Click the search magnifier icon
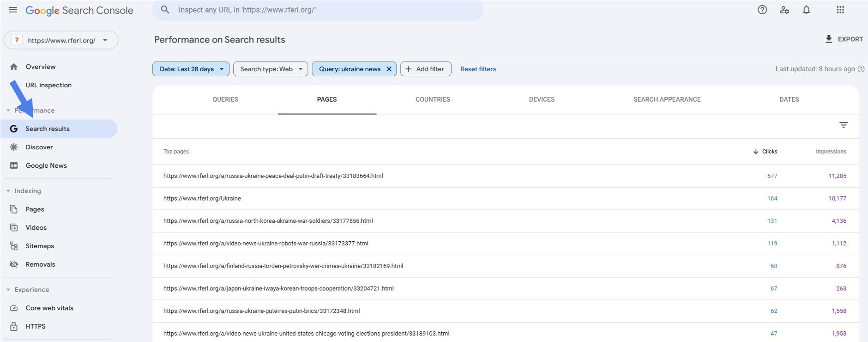This screenshot has width=868, height=342. [x=165, y=10]
